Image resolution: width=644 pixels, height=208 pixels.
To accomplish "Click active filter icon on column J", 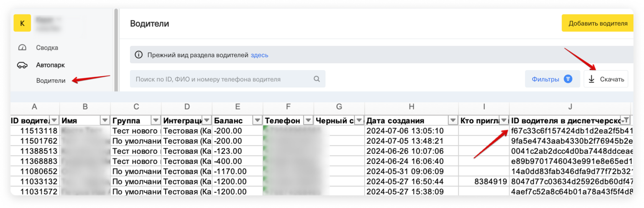I will pyautogui.click(x=625, y=121).
